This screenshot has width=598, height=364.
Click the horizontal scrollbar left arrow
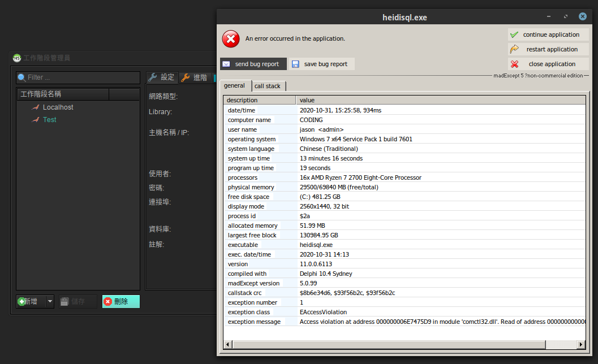227,345
